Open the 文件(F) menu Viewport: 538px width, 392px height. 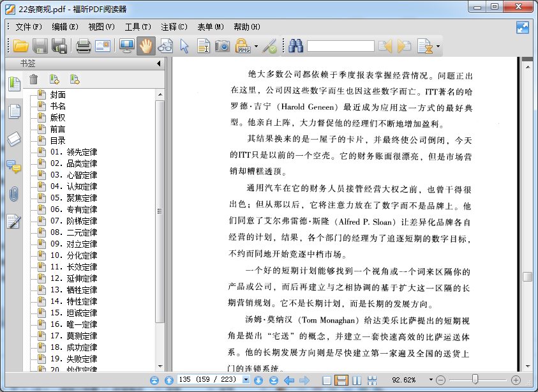[x=29, y=27]
